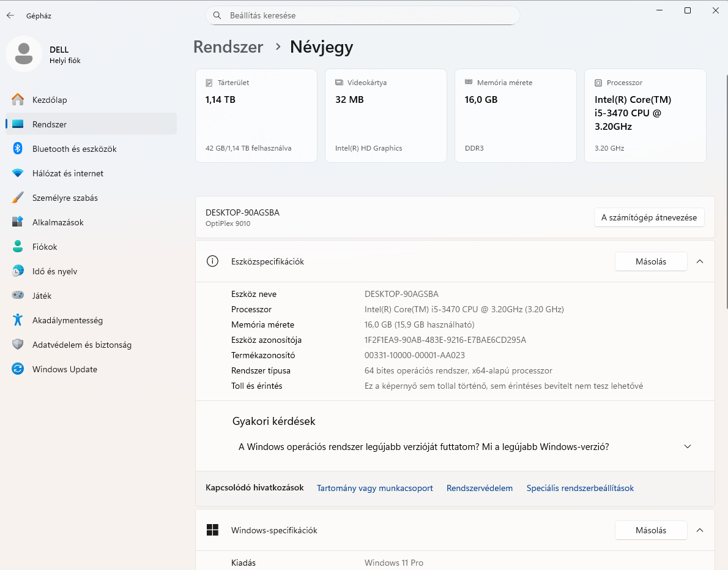Screen dimensions: 728x570
Task: Click the Személyre szabás brush icon
Action: point(18,198)
